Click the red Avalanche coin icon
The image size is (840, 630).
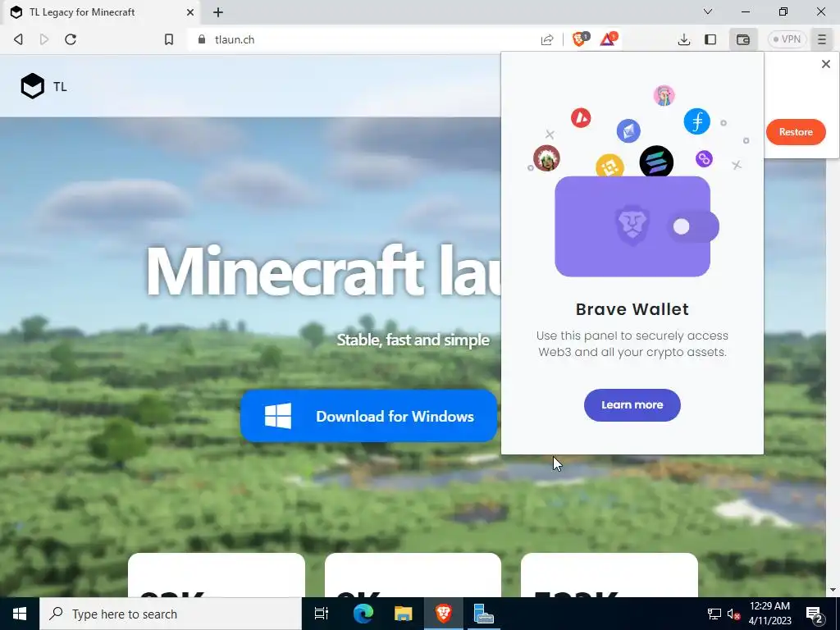[581, 117]
